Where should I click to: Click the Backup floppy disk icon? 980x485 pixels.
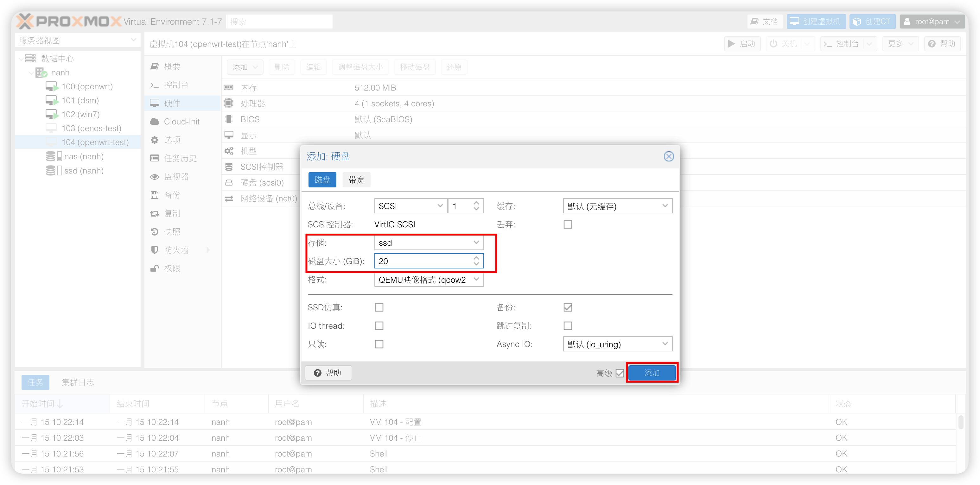point(155,195)
